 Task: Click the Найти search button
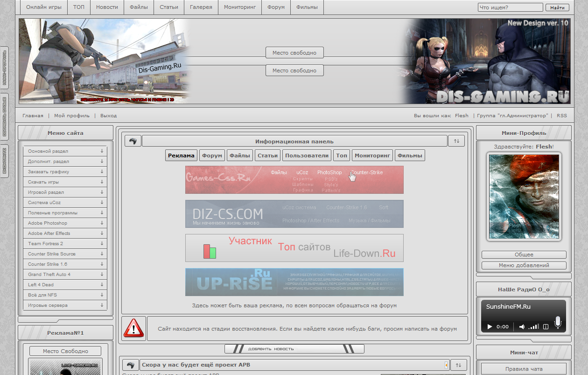point(557,7)
